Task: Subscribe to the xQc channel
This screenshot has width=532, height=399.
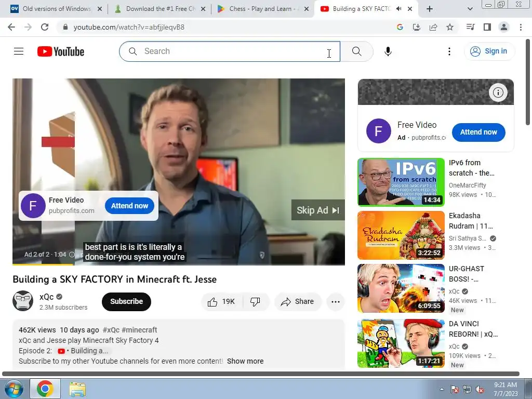Action: click(126, 301)
